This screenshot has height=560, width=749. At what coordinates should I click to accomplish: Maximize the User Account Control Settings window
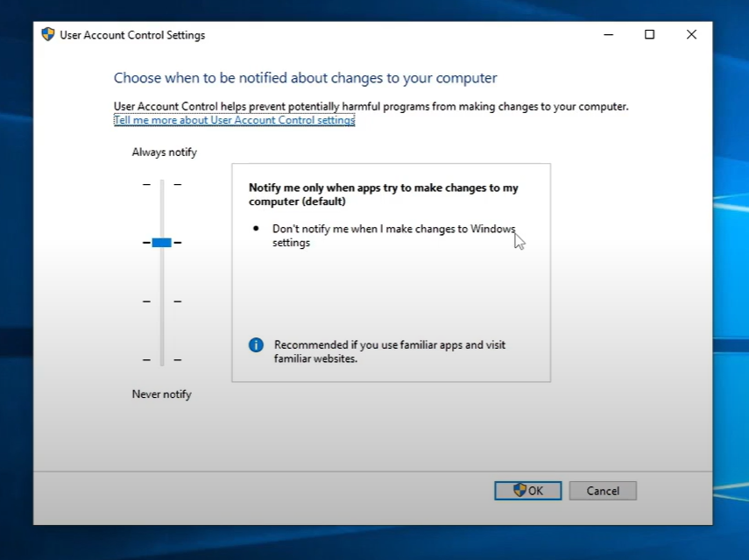click(649, 34)
